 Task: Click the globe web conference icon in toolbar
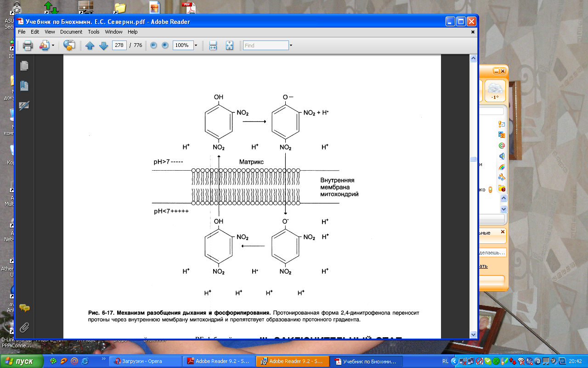tap(69, 45)
